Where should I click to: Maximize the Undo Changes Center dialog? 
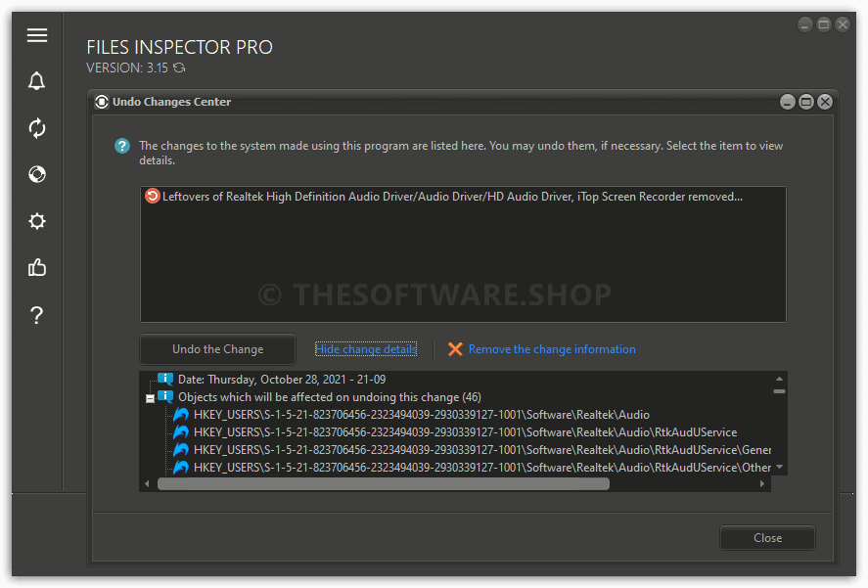pos(806,102)
